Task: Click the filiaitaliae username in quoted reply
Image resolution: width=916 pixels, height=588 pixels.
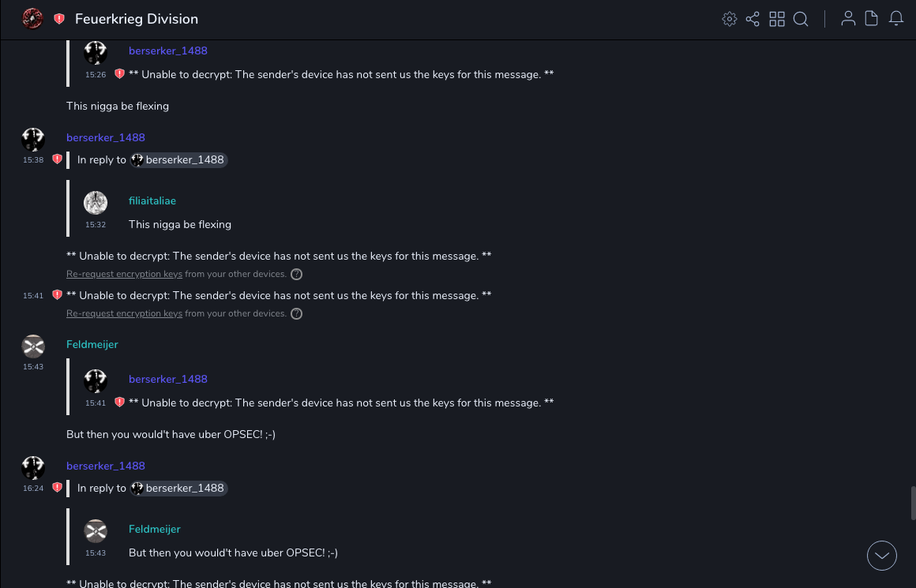Action: pos(152,201)
